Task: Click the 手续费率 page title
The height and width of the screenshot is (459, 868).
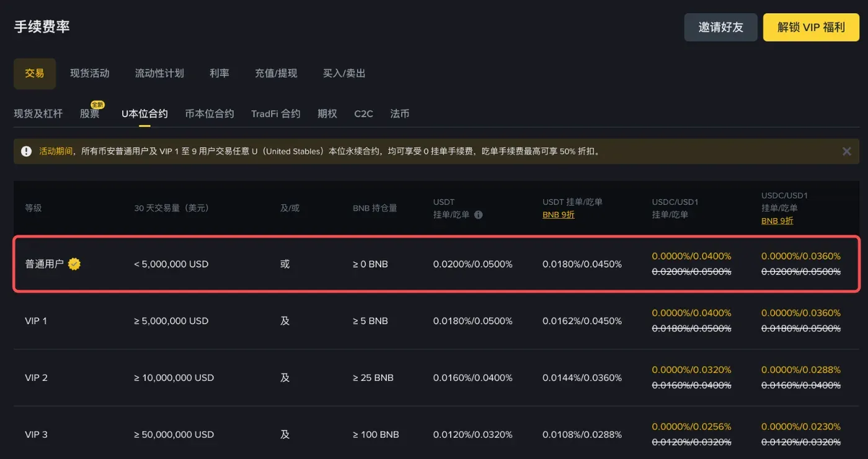Action: click(42, 27)
